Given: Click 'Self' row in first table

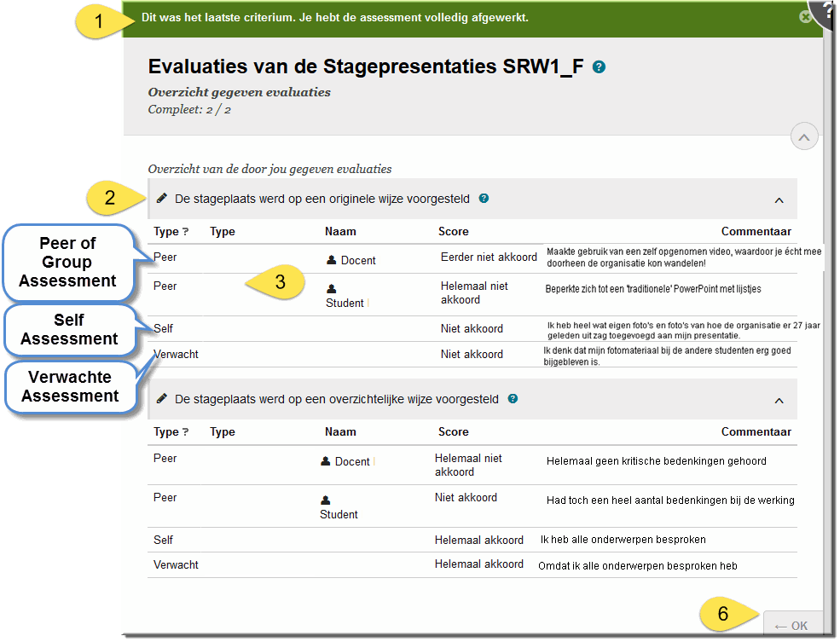Looking at the screenshot, I should 472,328.
